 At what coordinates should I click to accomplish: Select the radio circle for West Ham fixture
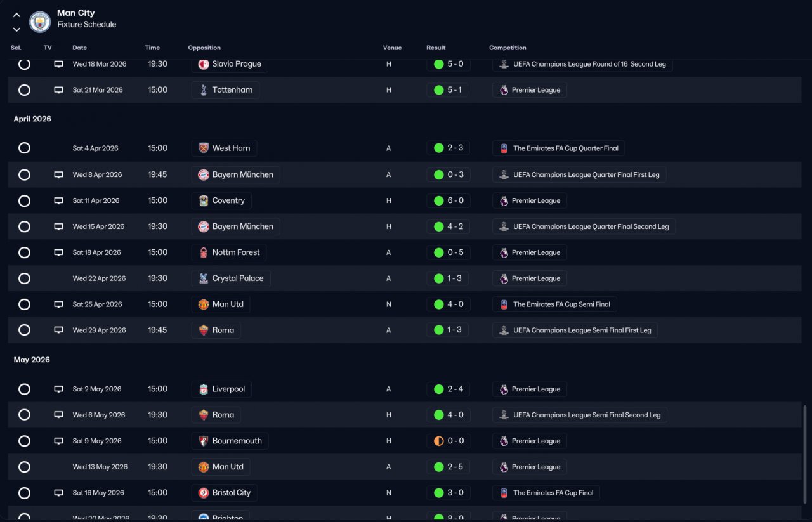24,148
